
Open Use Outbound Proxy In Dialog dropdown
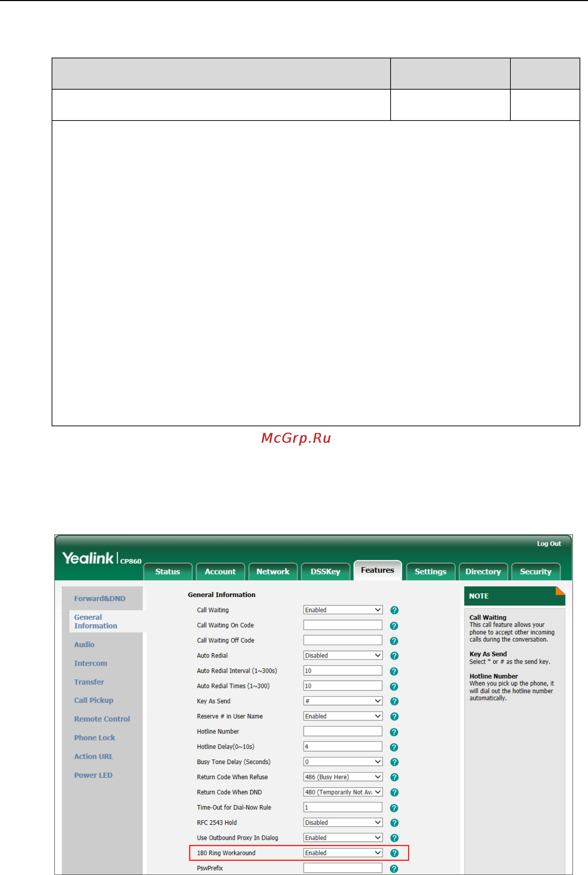343,837
